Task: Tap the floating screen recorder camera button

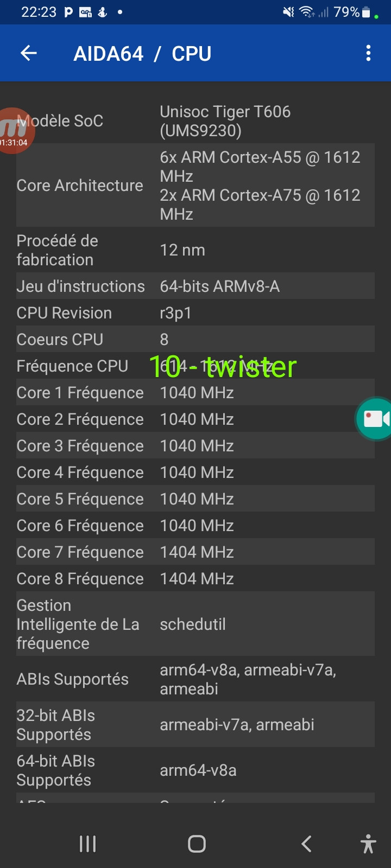Action: pyautogui.click(x=376, y=419)
